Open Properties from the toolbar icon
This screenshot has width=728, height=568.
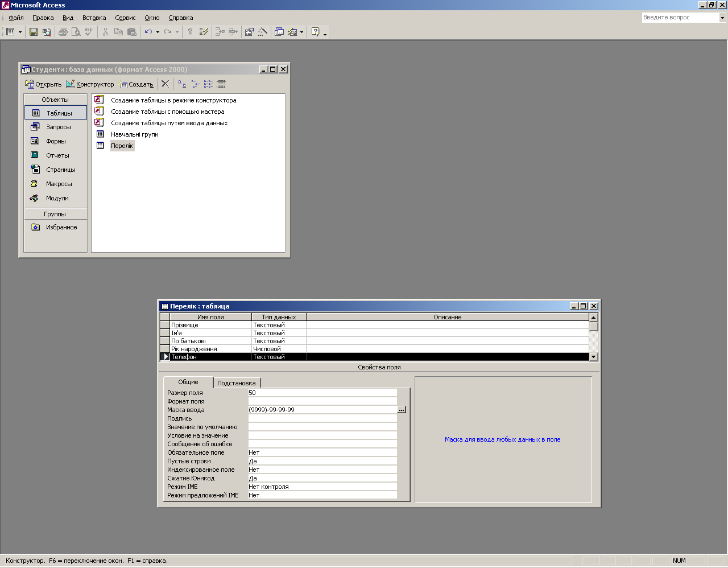click(249, 32)
